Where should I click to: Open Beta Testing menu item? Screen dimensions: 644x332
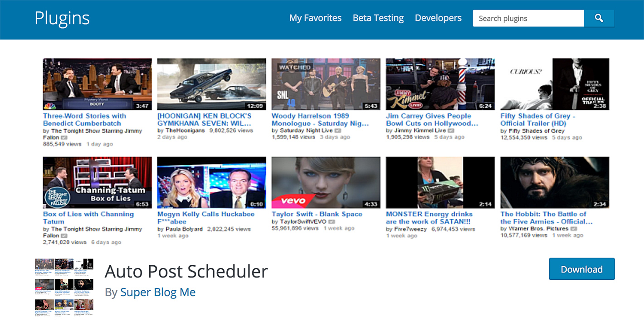coord(378,18)
